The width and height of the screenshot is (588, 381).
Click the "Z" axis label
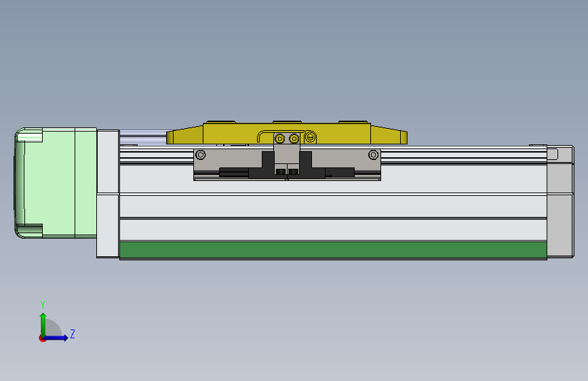coord(73,334)
